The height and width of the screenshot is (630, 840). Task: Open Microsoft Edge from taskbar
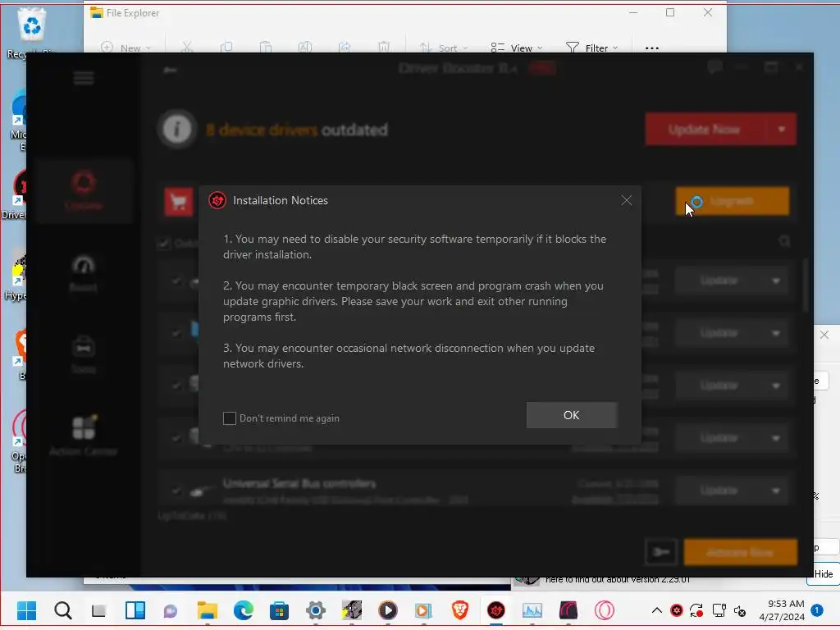point(243,610)
